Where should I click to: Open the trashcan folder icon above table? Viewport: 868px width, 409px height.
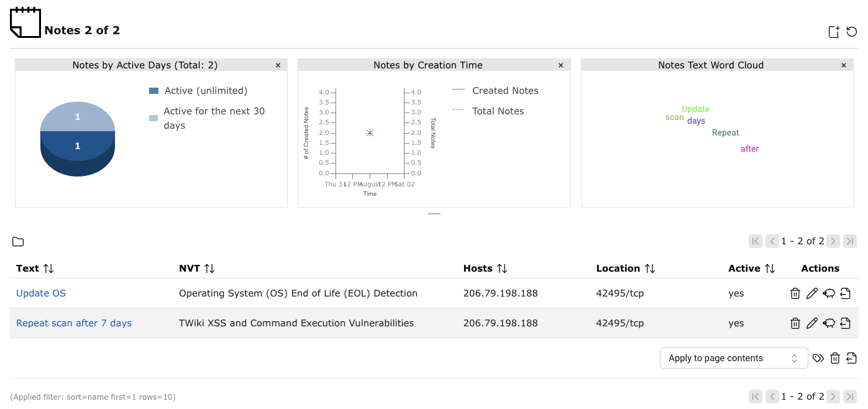tap(18, 242)
